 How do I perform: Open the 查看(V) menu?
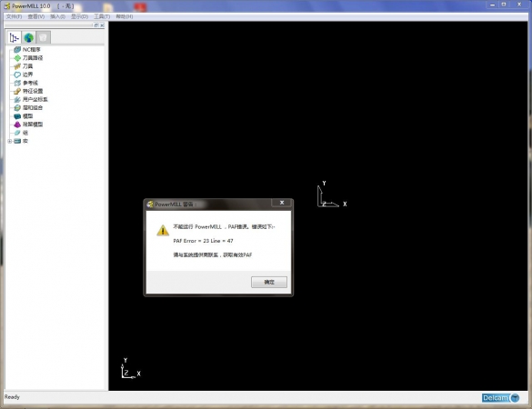point(36,16)
